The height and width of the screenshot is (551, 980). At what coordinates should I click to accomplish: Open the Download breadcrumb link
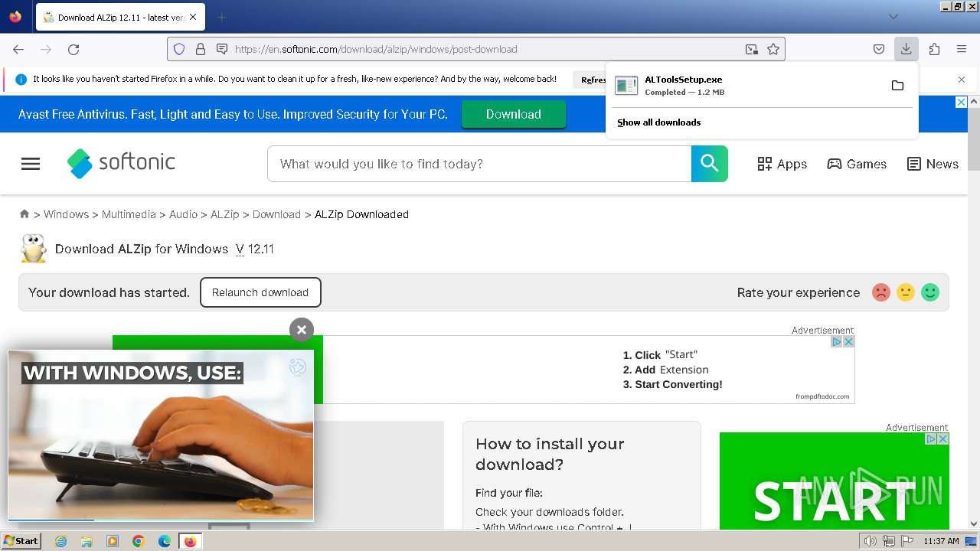tap(276, 214)
